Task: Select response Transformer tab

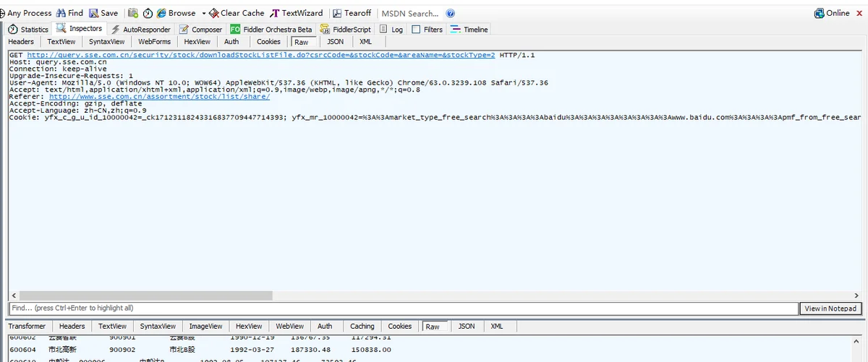Action: pyautogui.click(x=27, y=327)
